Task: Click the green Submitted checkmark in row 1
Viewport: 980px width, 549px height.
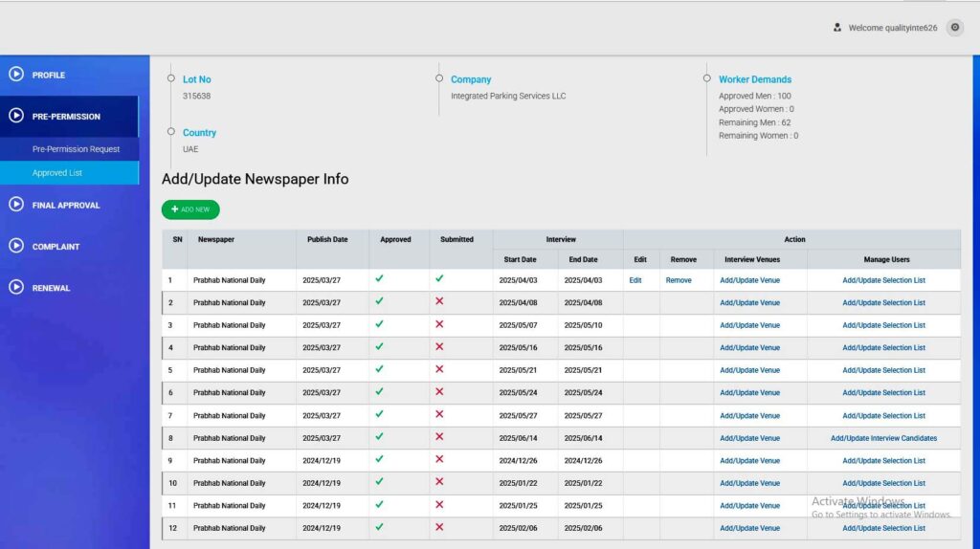Action: 439,279
